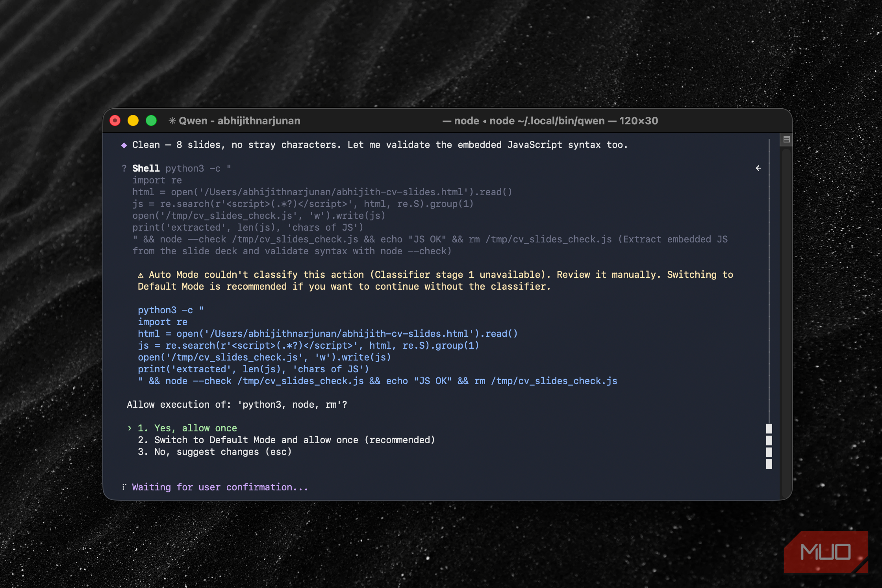Click 'Waiting for user confirmation...' status text
Viewport: 882px width, 588px height.
coord(220,487)
